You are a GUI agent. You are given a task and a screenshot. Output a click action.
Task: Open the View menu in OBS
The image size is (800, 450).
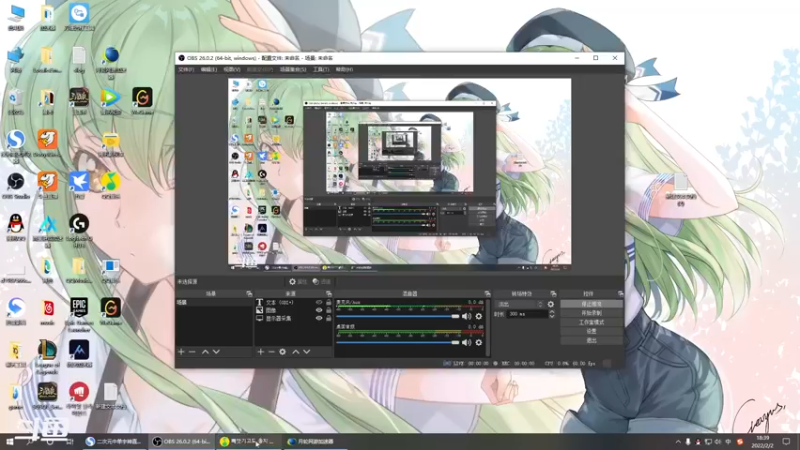click(x=232, y=69)
